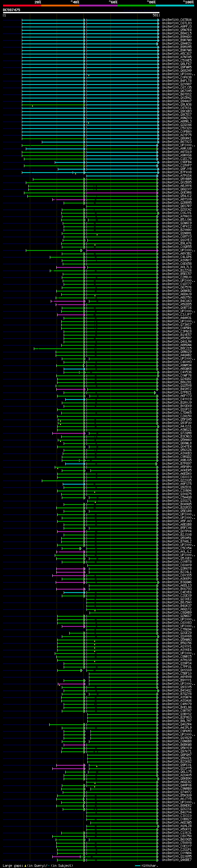Click label UniRef100_A2YP75
Screen dimensions: 197x868
click(x=176, y=135)
